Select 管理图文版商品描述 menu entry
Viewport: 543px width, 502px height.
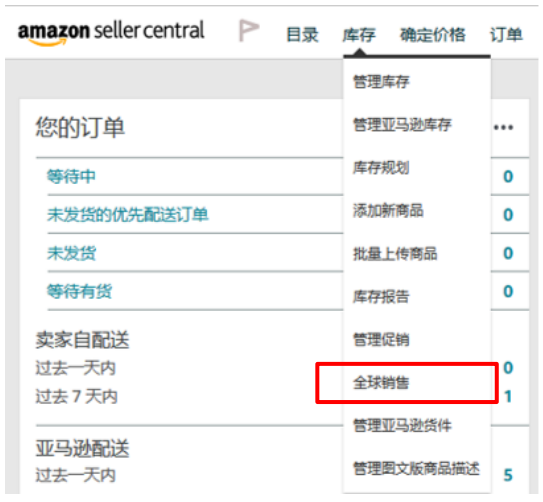pos(417,468)
